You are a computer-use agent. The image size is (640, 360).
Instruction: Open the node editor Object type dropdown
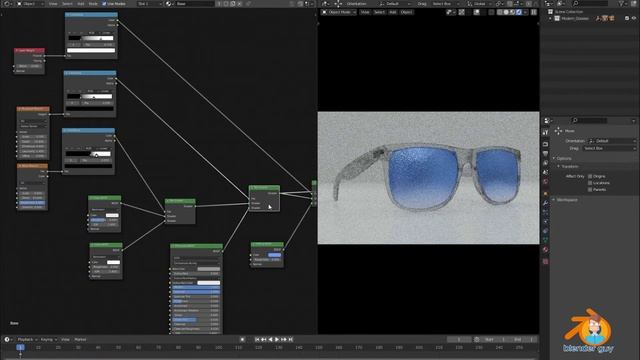tap(31, 4)
